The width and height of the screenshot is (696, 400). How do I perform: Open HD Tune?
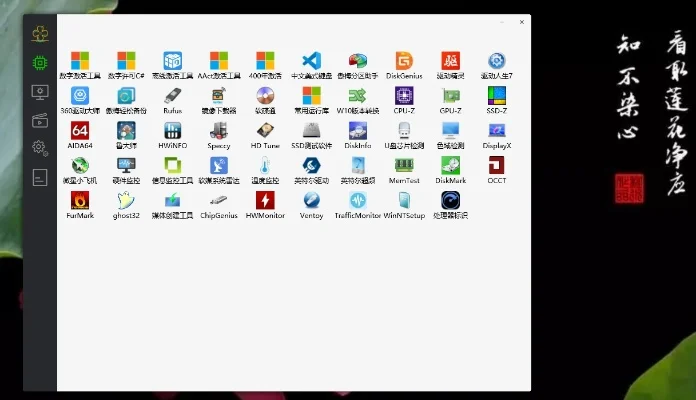(x=265, y=135)
